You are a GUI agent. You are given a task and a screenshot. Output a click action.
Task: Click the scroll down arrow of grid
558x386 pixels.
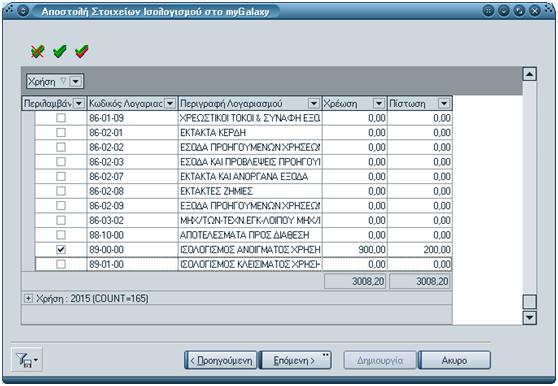(x=530, y=317)
